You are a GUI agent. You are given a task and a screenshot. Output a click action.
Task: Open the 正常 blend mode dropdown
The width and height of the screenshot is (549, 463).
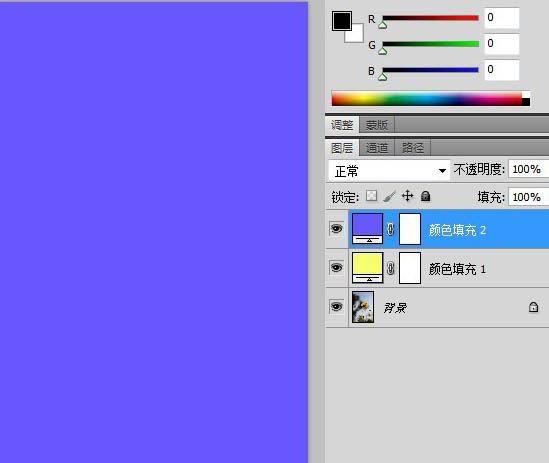click(x=389, y=171)
